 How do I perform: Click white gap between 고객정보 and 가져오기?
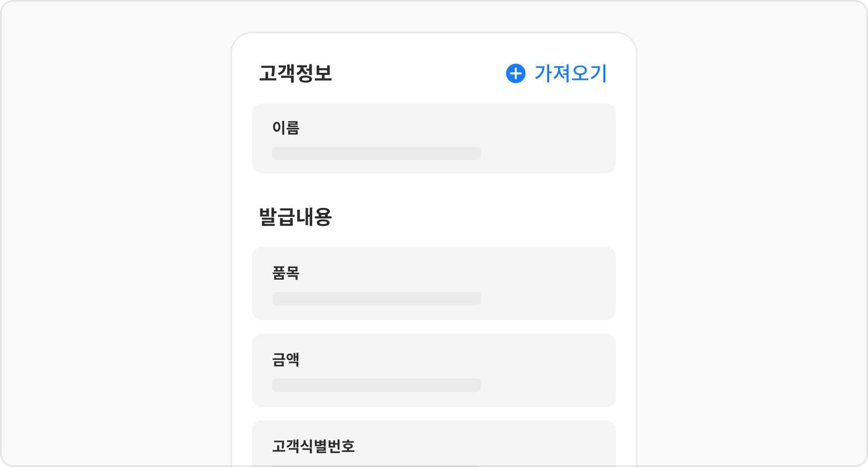click(x=417, y=73)
